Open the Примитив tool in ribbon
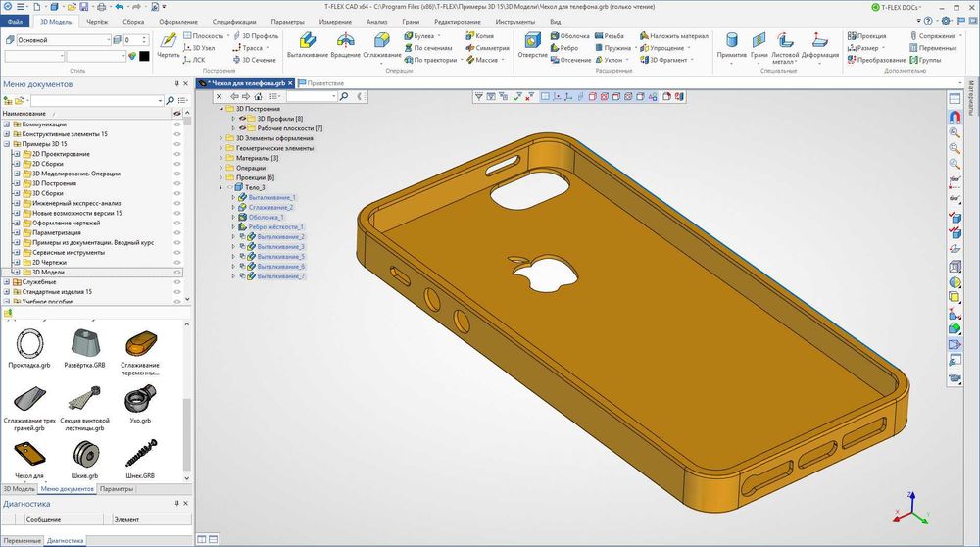 pyautogui.click(x=731, y=43)
